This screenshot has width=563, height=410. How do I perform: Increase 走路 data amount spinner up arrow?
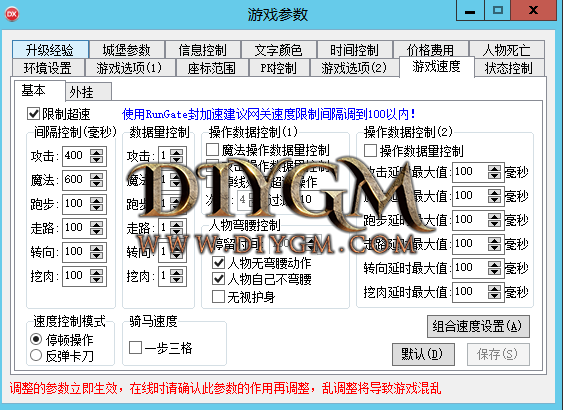point(176,225)
